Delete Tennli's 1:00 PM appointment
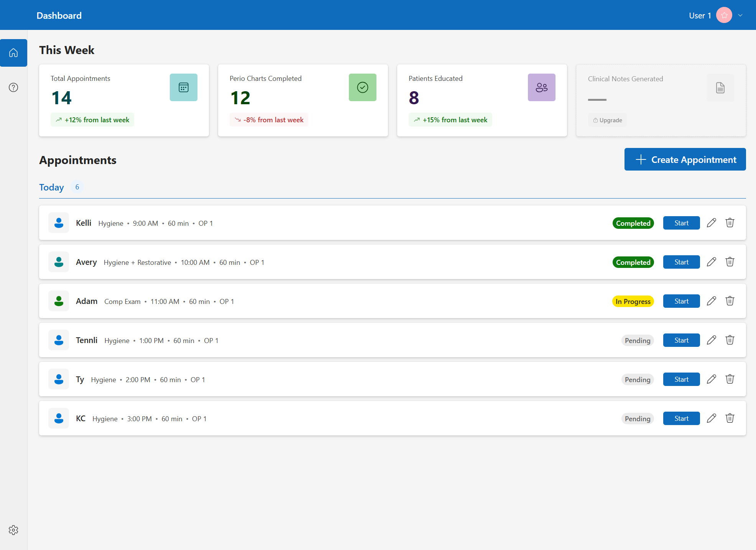Image resolution: width=756 pixels, height=550 pixels. (x=730, y=340)
